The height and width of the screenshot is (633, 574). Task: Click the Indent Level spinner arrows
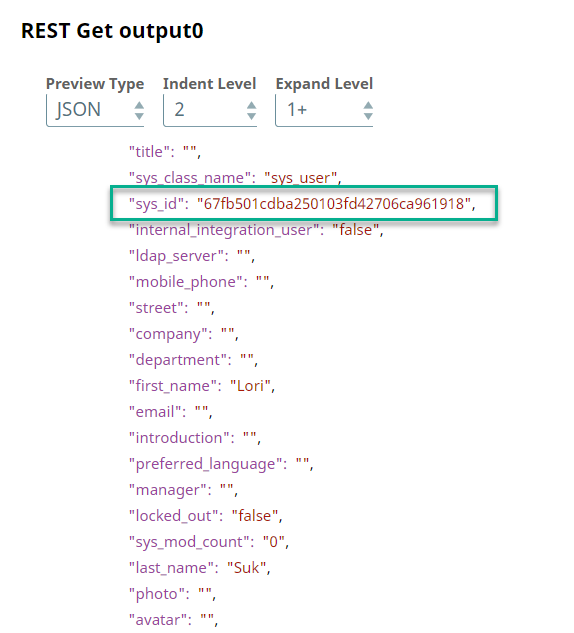tap(251, 111)
